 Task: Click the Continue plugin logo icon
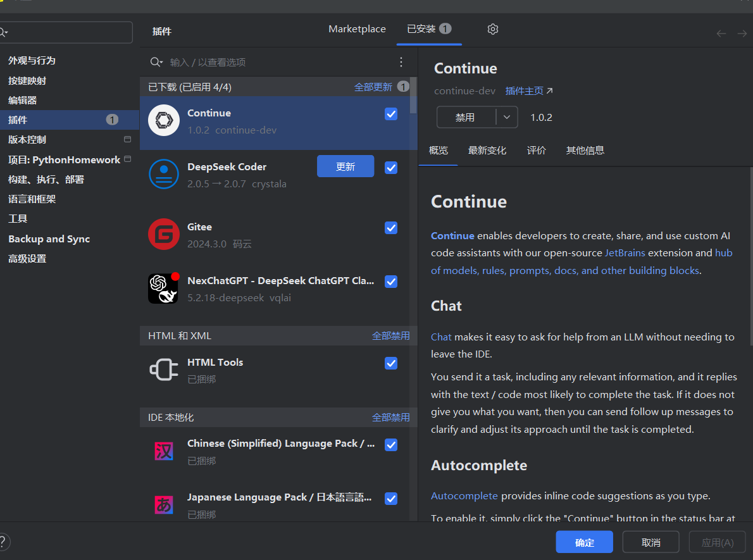(x=164, y=121)
